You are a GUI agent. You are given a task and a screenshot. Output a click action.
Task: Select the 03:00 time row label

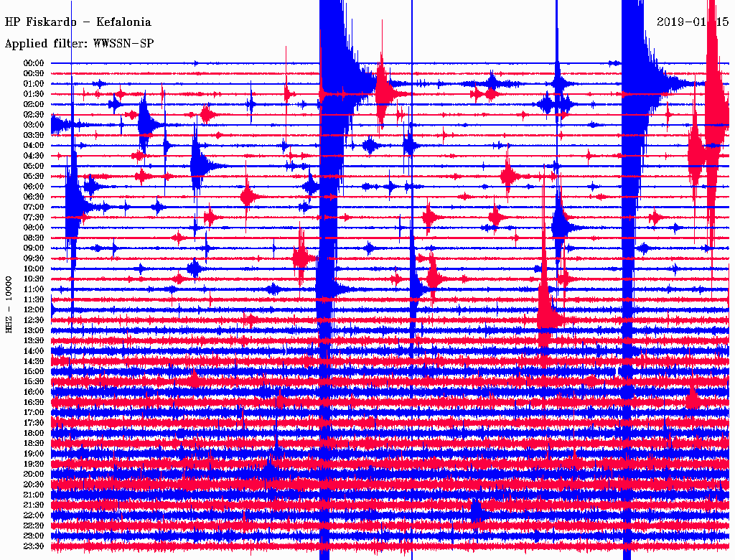click(34, 125)
